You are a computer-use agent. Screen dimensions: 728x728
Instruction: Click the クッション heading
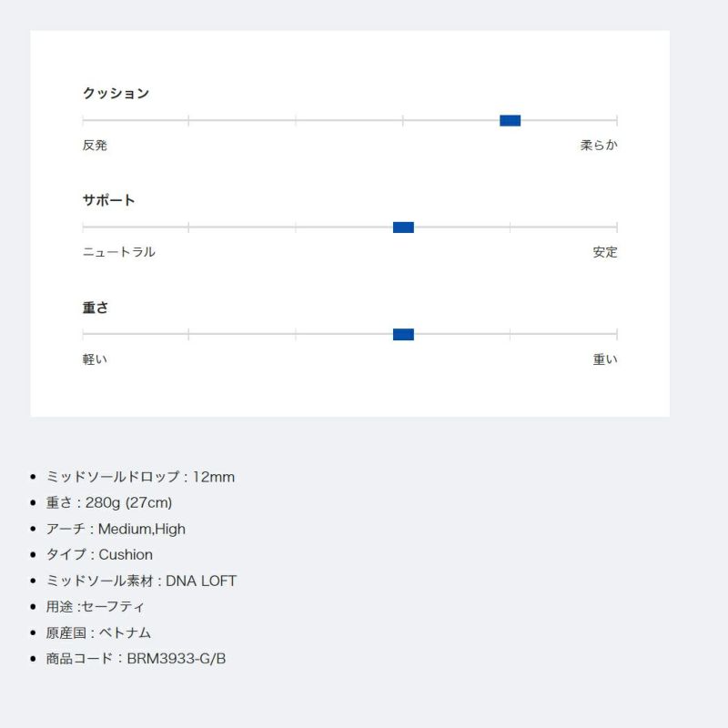pyautogui.click(x=116, y=93)
